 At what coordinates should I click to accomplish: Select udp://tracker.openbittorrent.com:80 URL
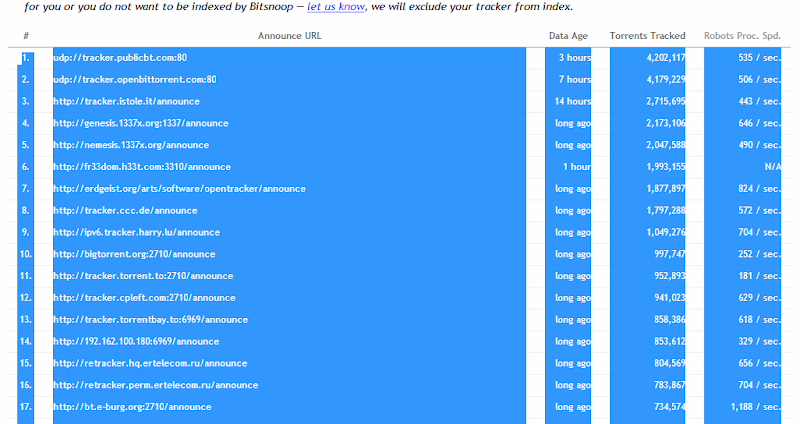[x=135, y=80]
